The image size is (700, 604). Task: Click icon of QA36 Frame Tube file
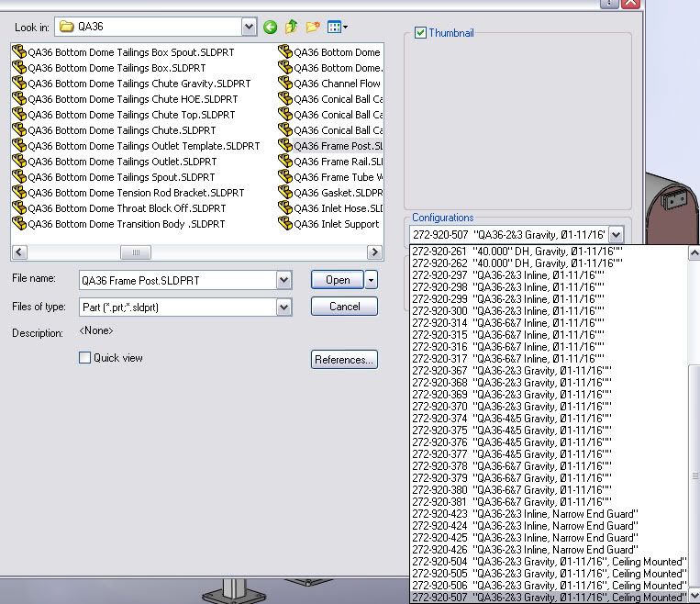(x=285, y=177)
